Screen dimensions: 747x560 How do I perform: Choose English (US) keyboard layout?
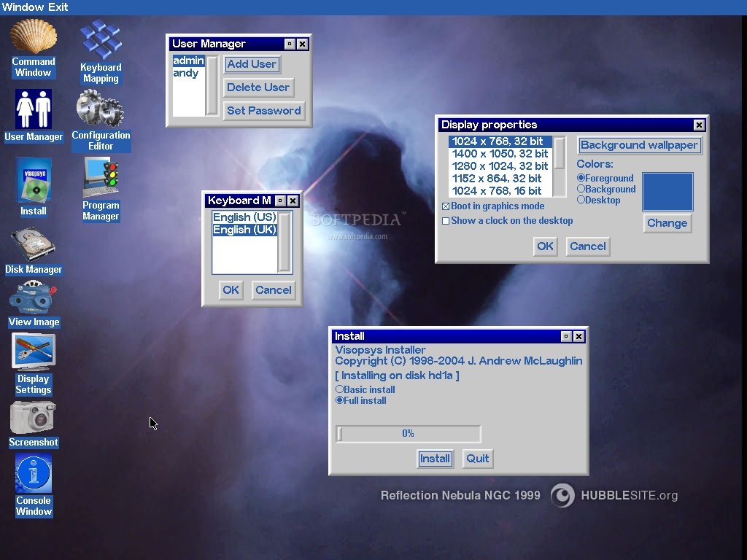[x=244, y=217]
